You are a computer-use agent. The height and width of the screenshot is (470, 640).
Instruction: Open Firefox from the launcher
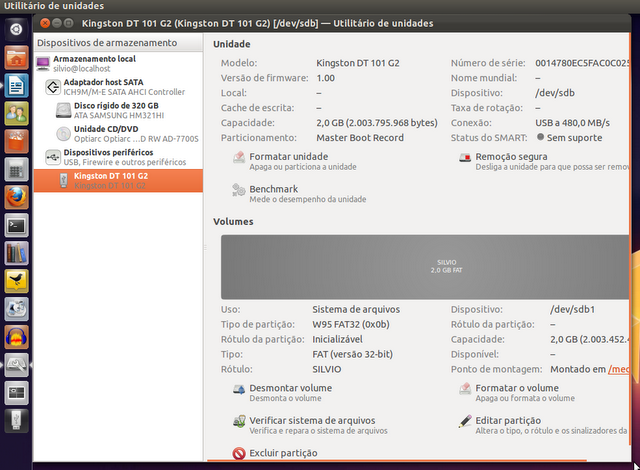pyautogui.click(x=16, y=197)
